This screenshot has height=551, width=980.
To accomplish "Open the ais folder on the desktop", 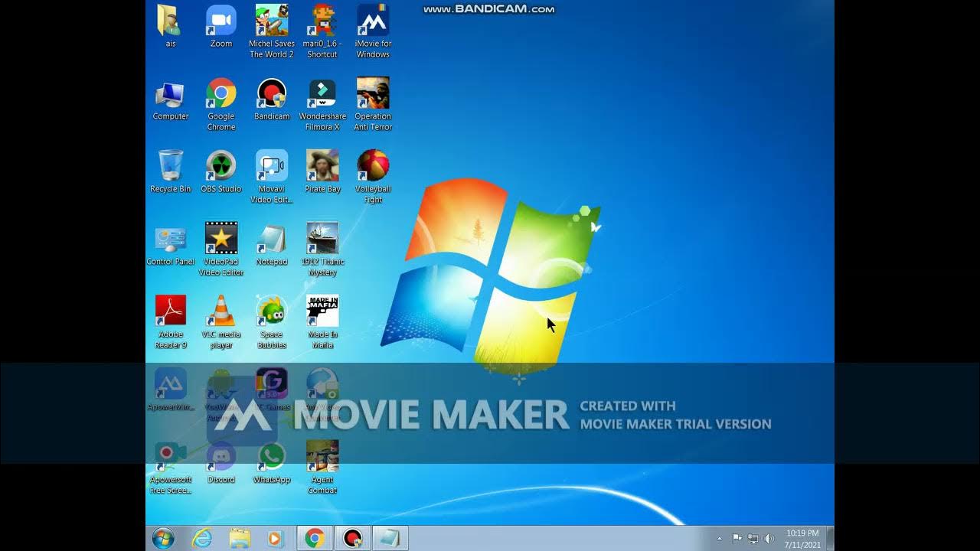I will [x=170, y=26].
